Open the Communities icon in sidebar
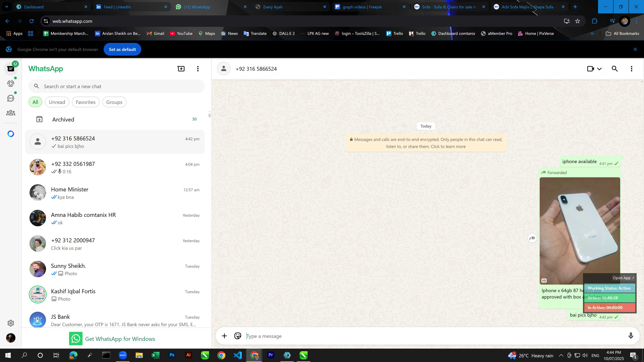This screenshot has height=362, width=644. pos(11,113)
